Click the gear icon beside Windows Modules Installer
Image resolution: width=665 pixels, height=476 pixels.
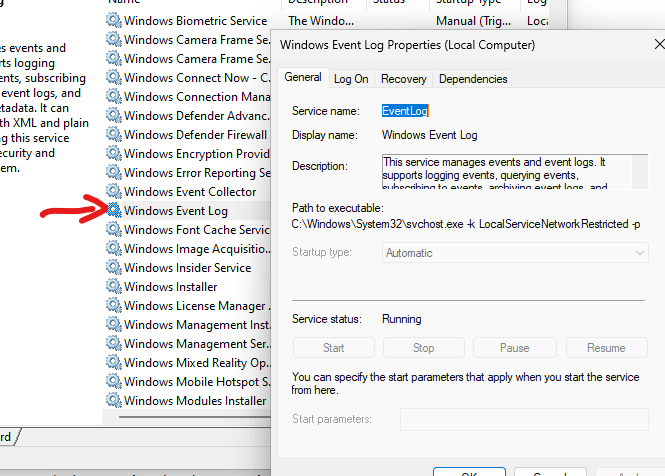coord(114,400)
